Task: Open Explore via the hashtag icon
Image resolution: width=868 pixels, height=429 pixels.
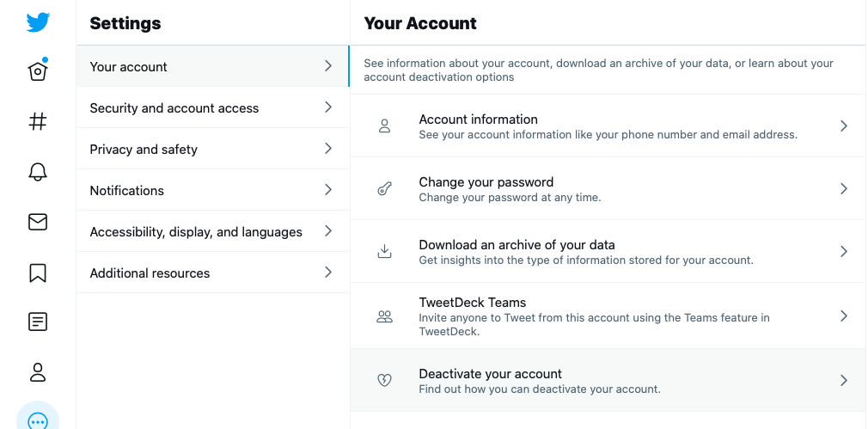Action: coord(38,121)
